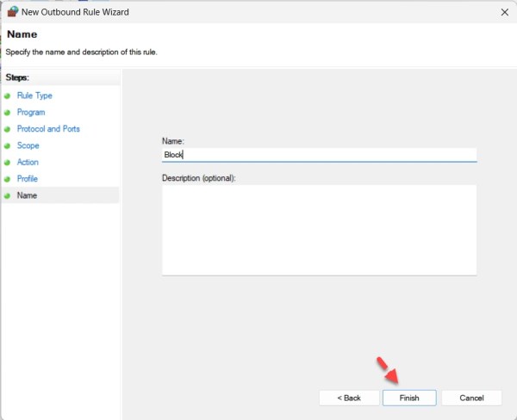517x420 pixels.
Task: Click the 'Name:' field label
Action: click(x=173, y=141)
